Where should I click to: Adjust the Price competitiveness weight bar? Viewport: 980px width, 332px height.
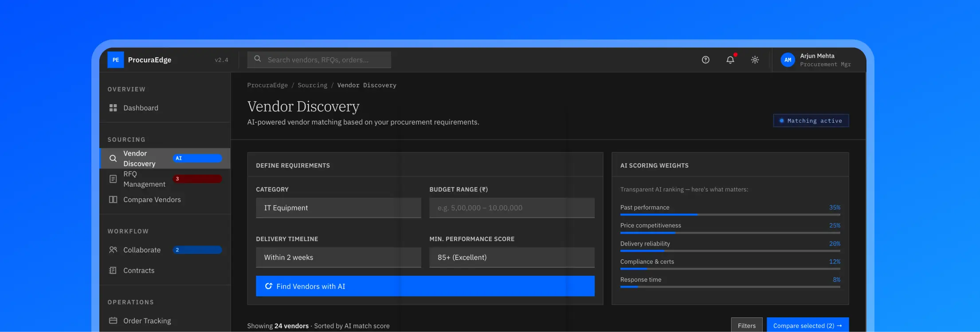(730, 233)
